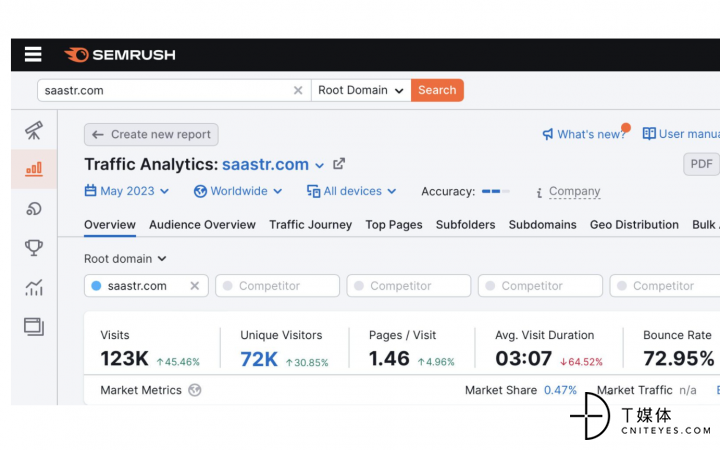Open the User manual link
Image resolution: width=720 pixels, height=450 pixels.
pos(681,134)
